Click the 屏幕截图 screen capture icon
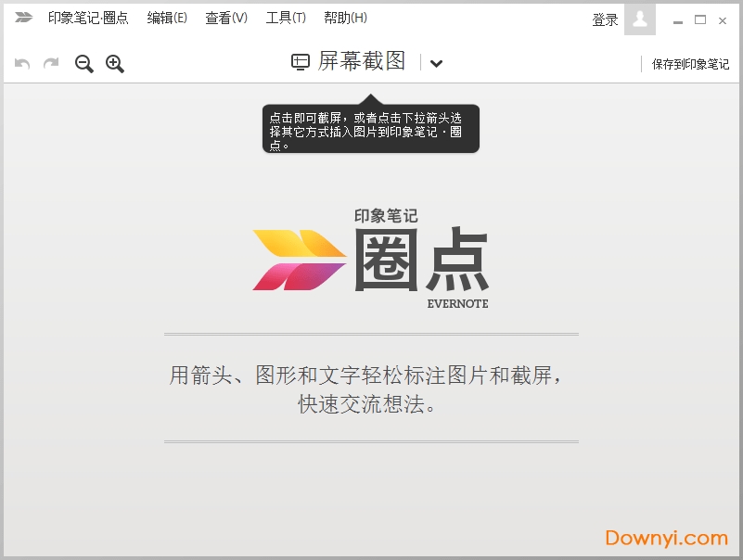Screen dimensions: 743x560 [x=299, y=62]
